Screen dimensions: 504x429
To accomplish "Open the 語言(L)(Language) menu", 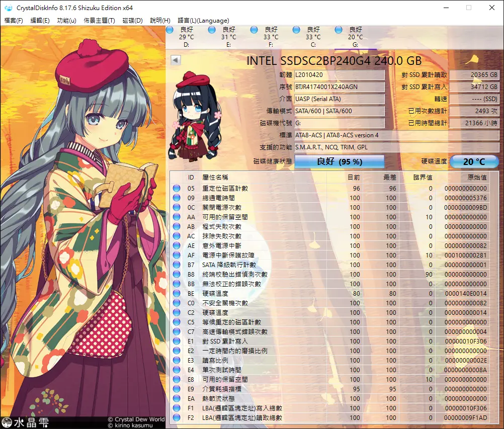I will [x=203, y=21].
